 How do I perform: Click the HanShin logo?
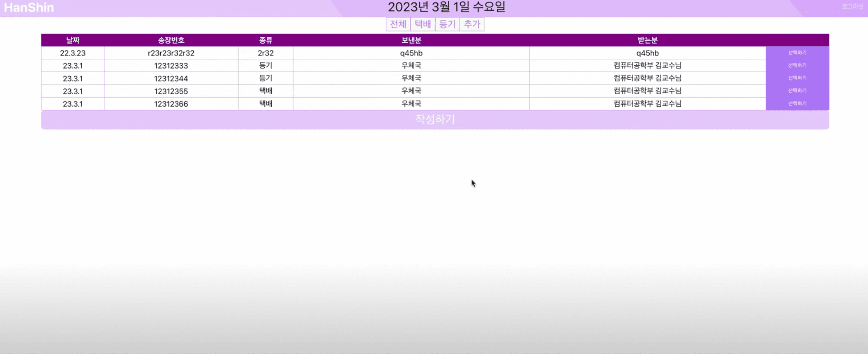(29, 7)
